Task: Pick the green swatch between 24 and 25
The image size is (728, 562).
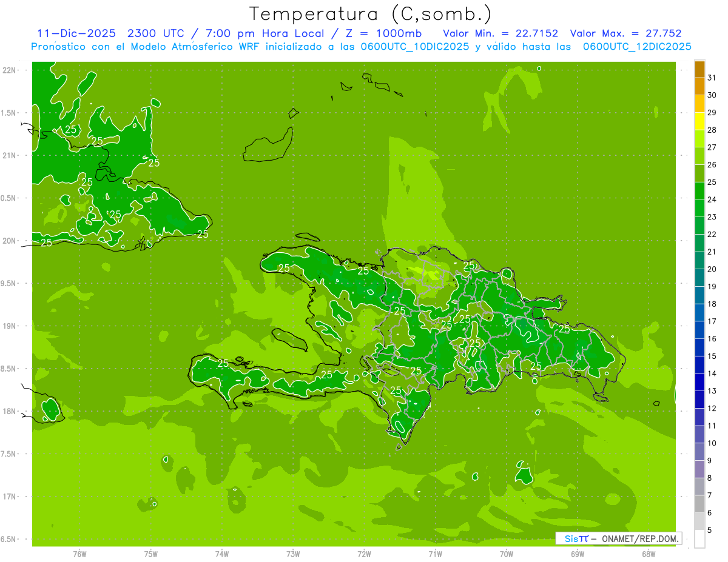Action: [699, 191]
